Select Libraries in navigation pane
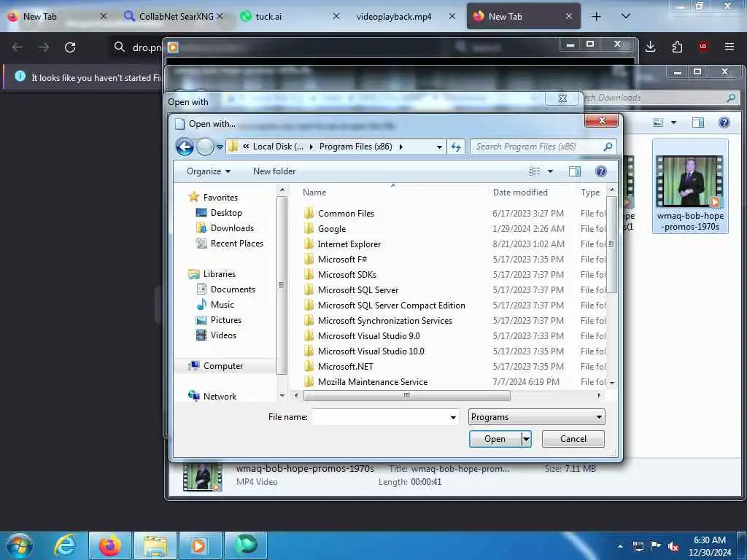 [x=212, y=274]
